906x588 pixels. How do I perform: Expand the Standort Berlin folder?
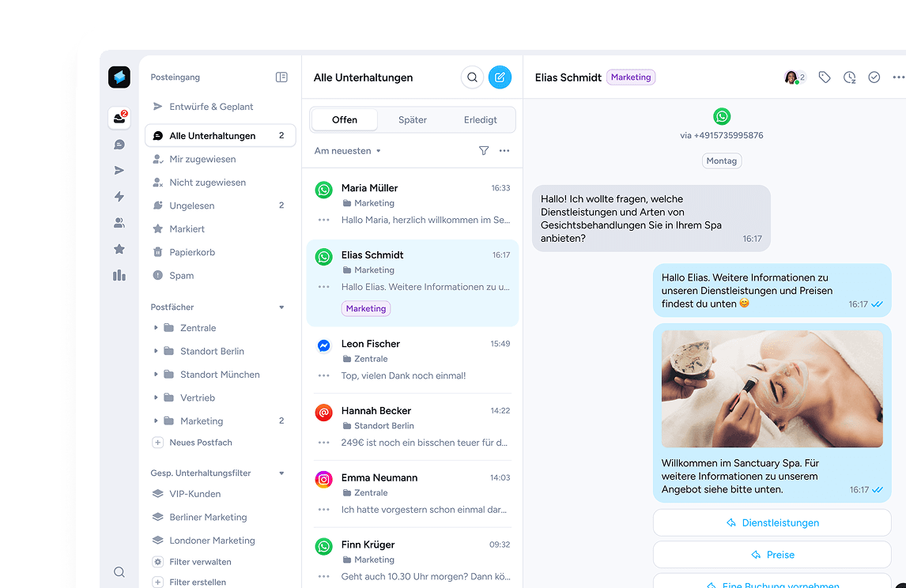coord(156,352)
